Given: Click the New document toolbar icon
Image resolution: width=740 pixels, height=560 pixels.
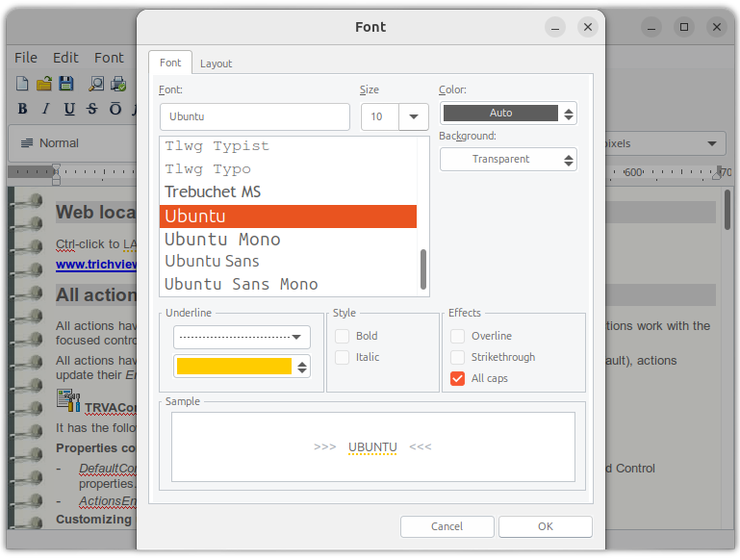Looking at the screenshot, I should tap(23, 84).
